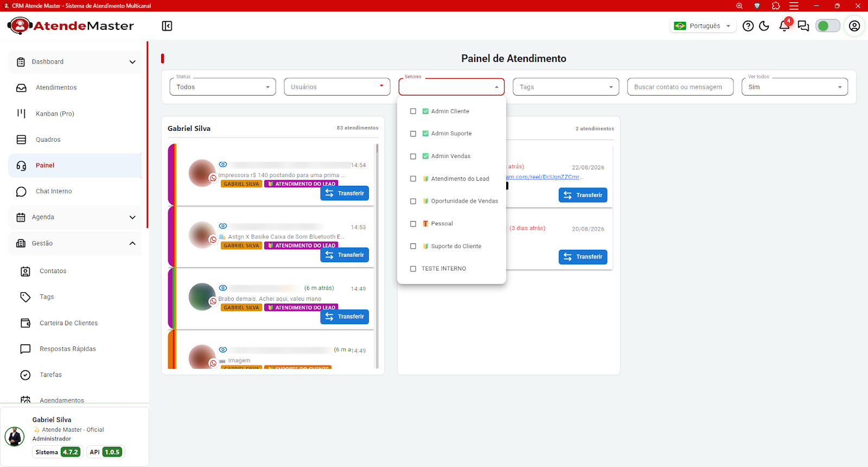Click the Gabriel Silva column scrollbar

pos(377,256)
